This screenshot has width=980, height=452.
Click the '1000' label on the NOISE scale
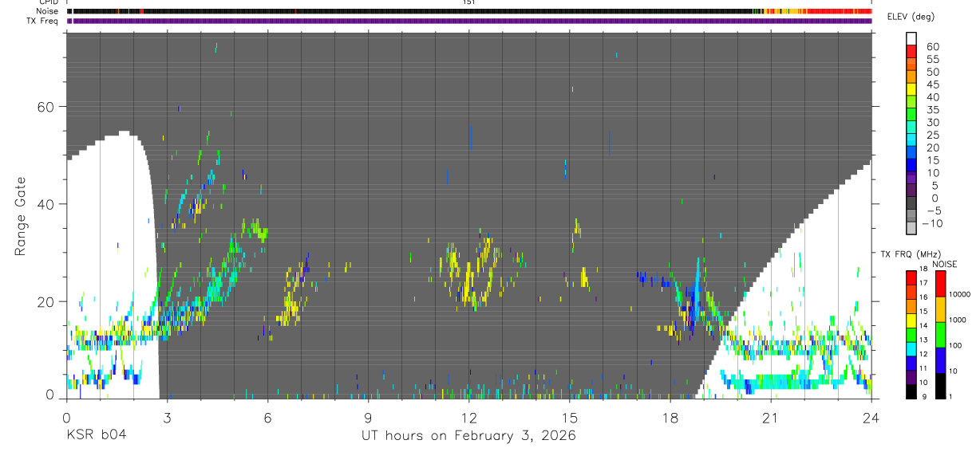coord(958,320)
